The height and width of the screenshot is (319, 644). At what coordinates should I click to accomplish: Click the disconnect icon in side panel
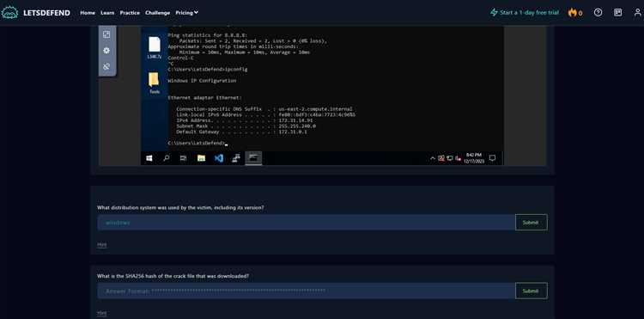coord(106,66)
